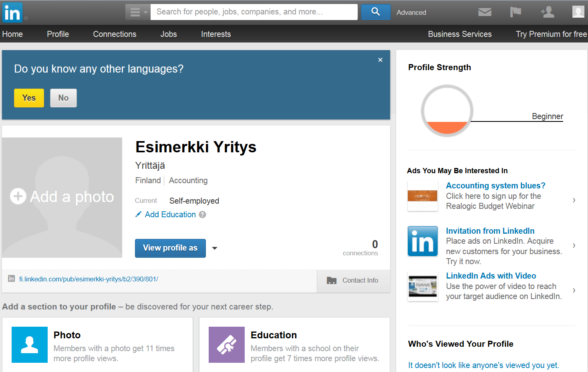Focus the people and jobs search field
The height and width of the screenshot is (372, 588).
click(254, 12)
